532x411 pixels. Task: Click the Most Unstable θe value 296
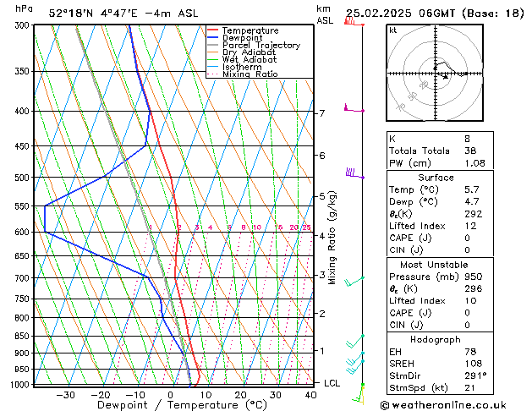(x=474, y=288)
